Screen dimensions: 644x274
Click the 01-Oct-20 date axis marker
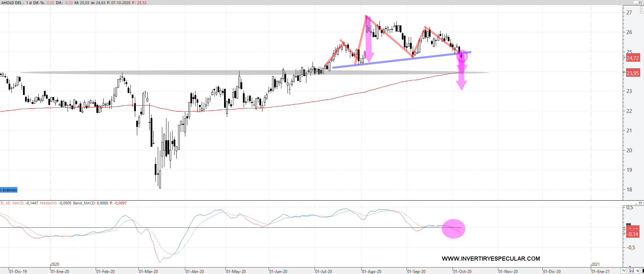(x=462, y=271)
